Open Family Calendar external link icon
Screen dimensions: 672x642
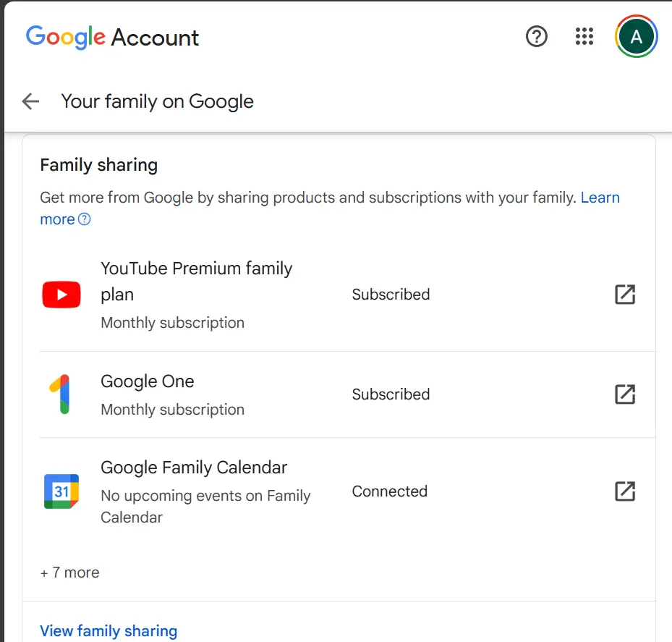pyautogui.click(x=625, y=491)
